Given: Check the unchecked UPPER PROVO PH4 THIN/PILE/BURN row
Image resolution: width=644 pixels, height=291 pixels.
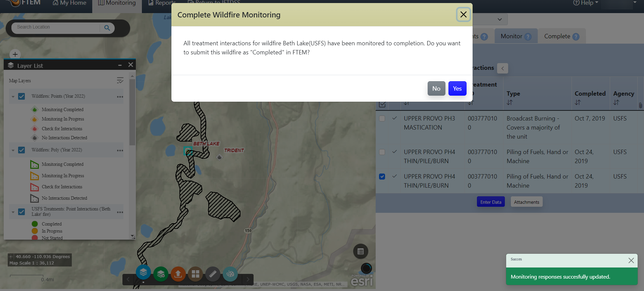Looking at the screenshot, I should tap(382, 152).
